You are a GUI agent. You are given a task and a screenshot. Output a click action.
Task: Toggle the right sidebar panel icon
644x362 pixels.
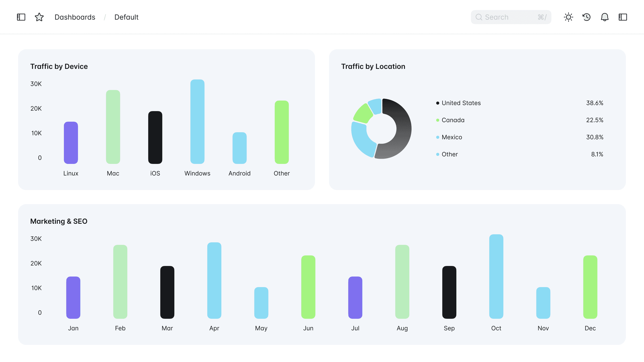[623, 17]
